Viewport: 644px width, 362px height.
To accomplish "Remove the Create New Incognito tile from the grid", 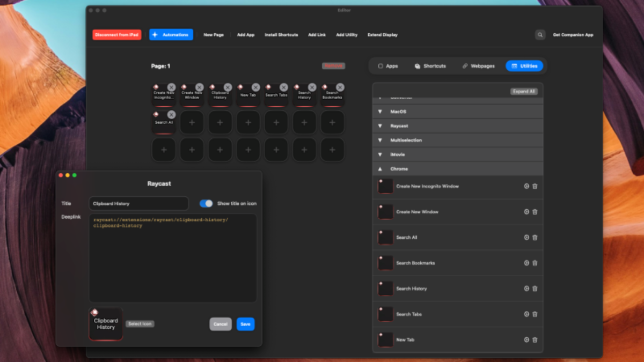I will [171, 87].
